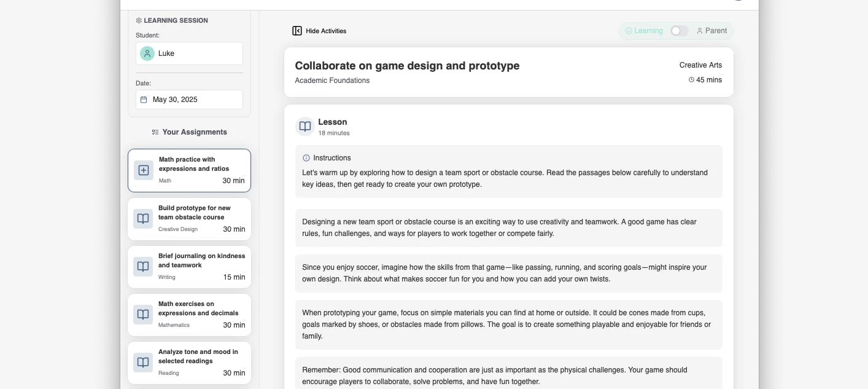Click the Learning Session header gear icon
Viewport: 868px width, 389px height.
(x=139, y=20)
